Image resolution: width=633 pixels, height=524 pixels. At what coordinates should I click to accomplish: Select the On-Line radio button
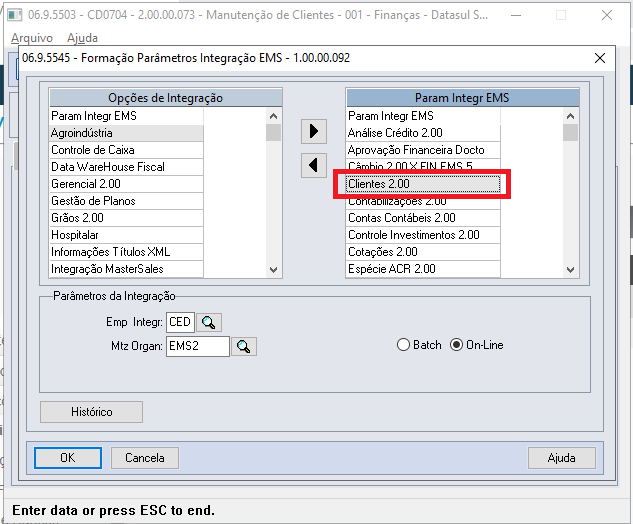pyautogui.click(x=477, y=345)
